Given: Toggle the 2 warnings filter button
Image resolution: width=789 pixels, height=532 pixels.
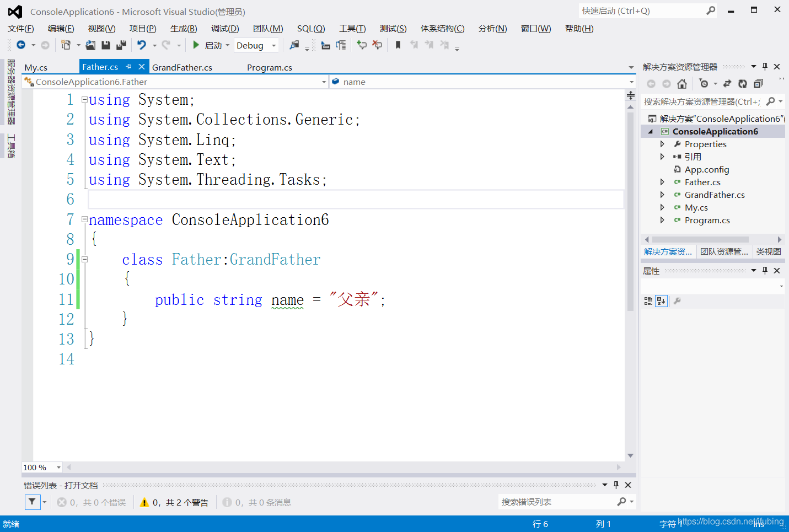Looking at the screenshot, I should click(x=174, y=502).
